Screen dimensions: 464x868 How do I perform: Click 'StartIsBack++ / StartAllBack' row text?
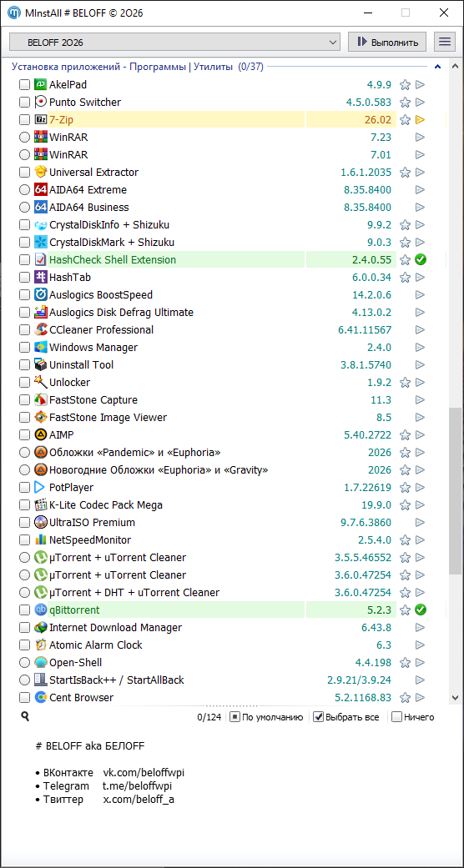(116, 680)
